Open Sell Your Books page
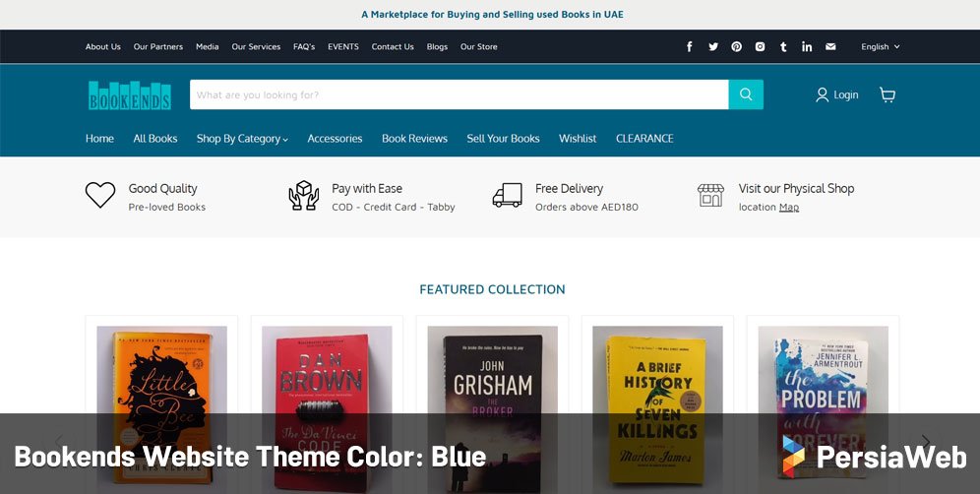The width and height of the screenshot is (980, 494). pyautogui.click(x=503, y=139)
